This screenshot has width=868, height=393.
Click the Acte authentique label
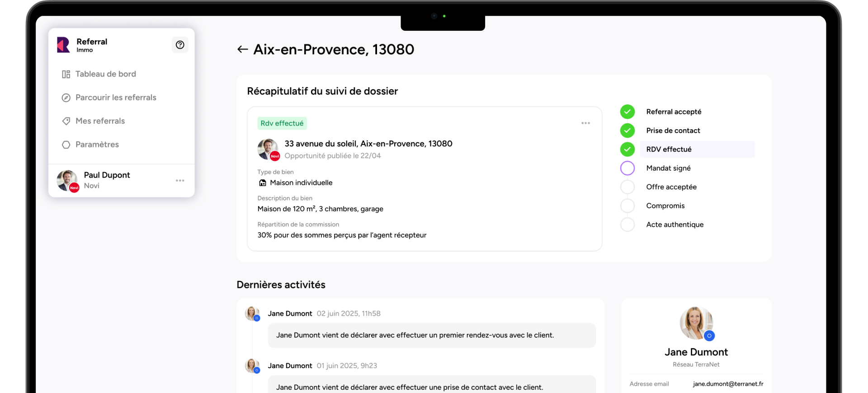[675, 225]
